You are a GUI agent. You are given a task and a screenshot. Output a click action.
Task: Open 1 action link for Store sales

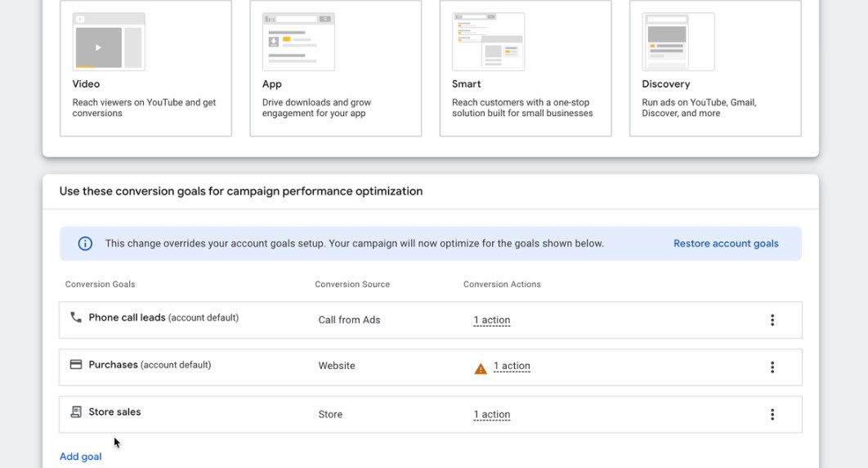point(492,415)
